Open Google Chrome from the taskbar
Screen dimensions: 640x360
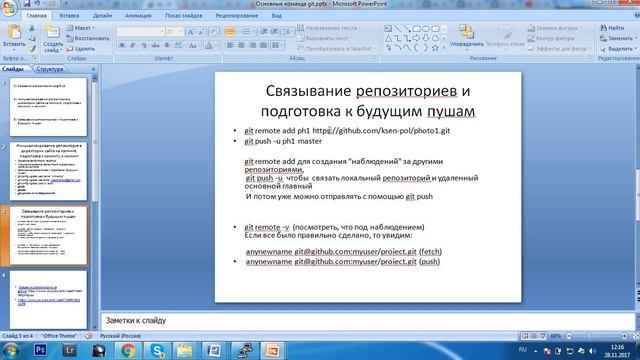pos(128,350)
